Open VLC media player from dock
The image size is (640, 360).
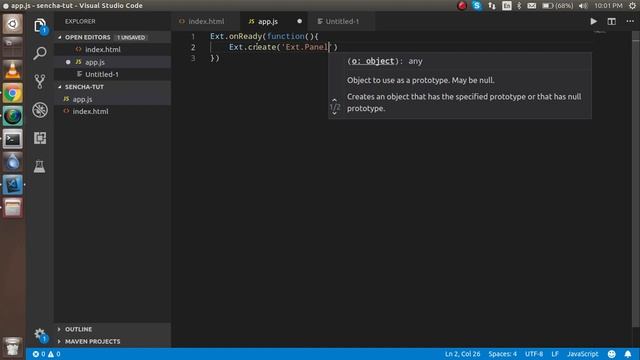coord(13,70)
